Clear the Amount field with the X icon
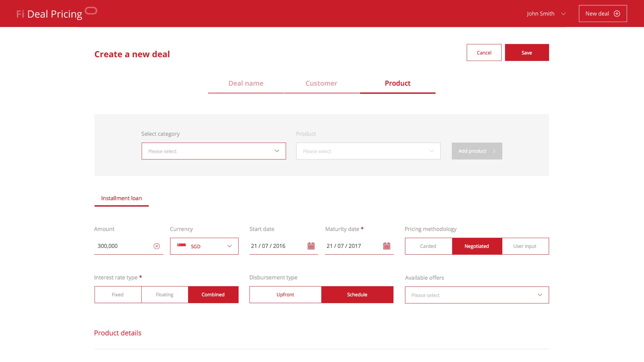Screen dimensions: 644x362 [156, 246]
